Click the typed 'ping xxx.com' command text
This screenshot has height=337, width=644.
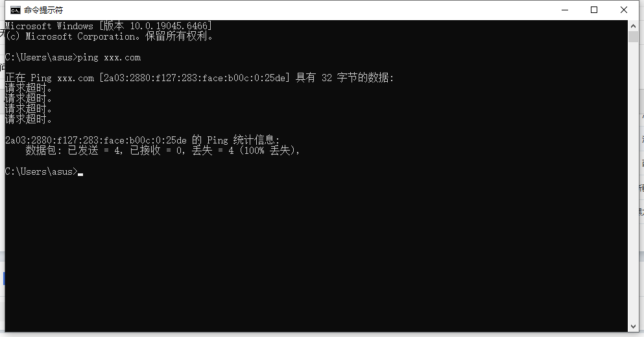click(x=109, y=57)
